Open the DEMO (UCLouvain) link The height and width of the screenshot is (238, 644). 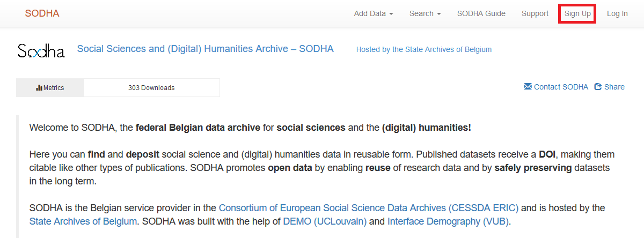pyautogui.click(x=325, y=221)
